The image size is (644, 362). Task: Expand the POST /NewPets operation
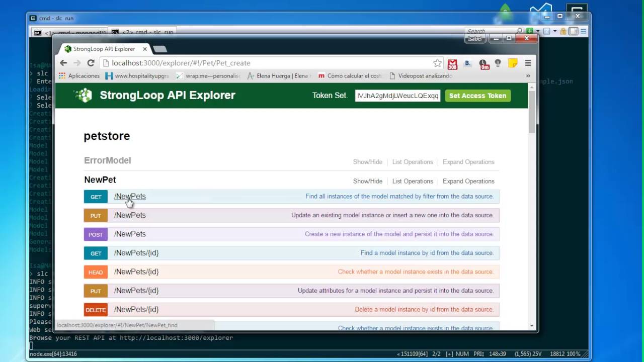pyautogui.click(x=130, y=234)
